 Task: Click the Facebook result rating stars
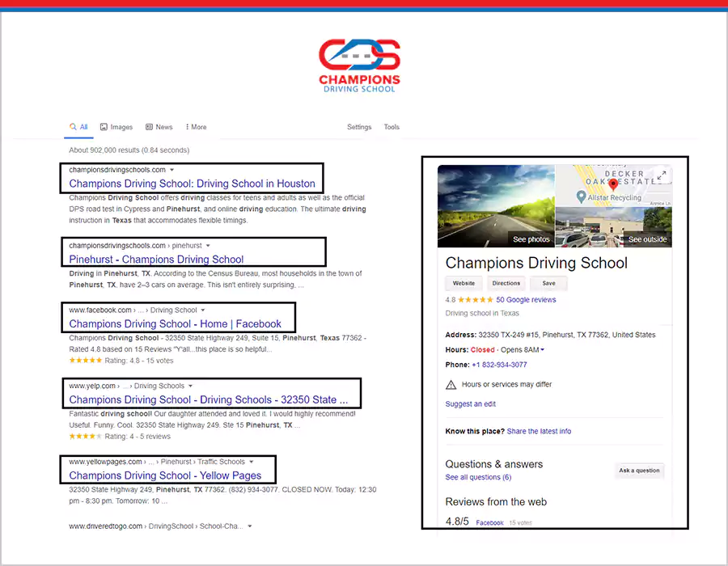click(x=86, y=361)
